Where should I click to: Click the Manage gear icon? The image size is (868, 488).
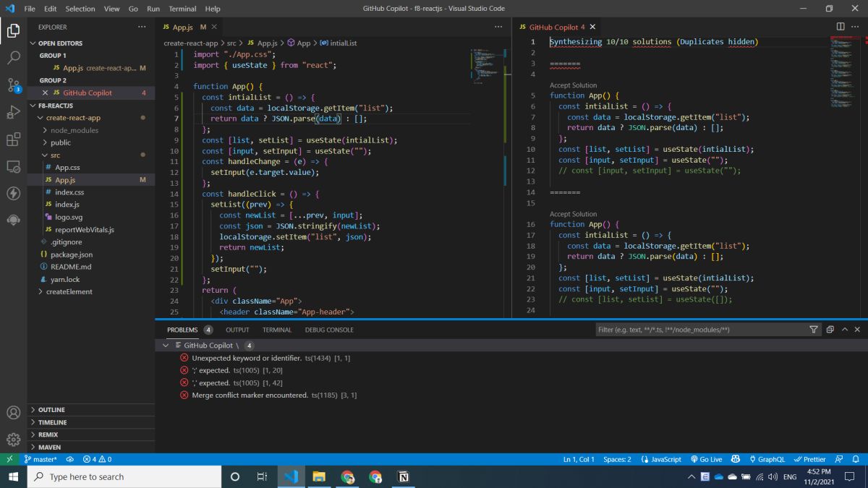click(13, 440)
